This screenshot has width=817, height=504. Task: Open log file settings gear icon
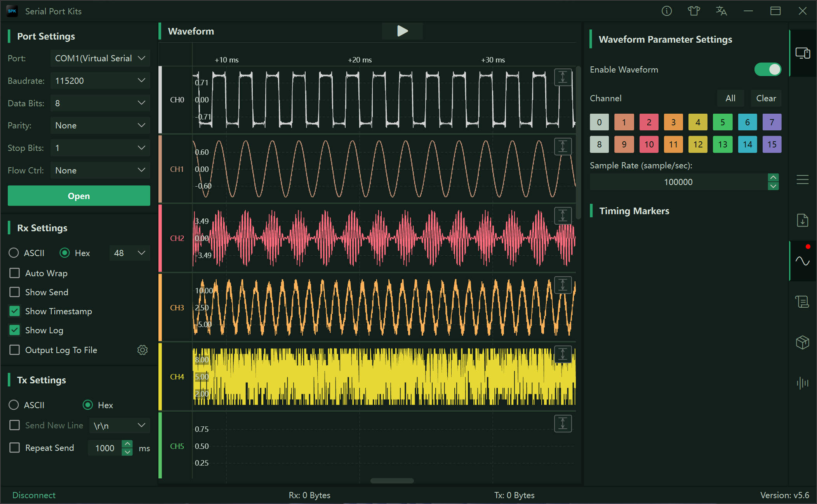[x=143, y=350]
